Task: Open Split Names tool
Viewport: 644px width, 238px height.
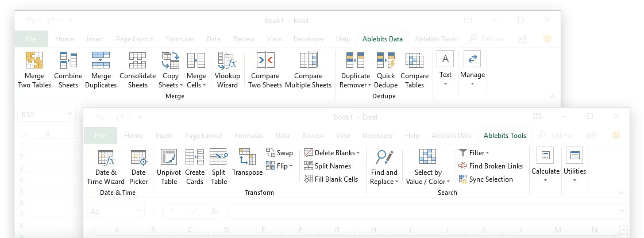Action: pos(327,166)
